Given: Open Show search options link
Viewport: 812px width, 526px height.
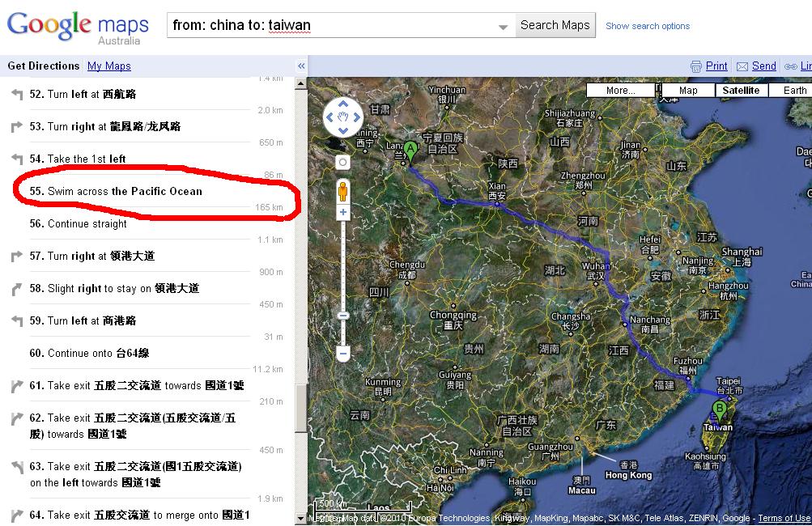Looking at the screenshot, I should tap(648, 26).
